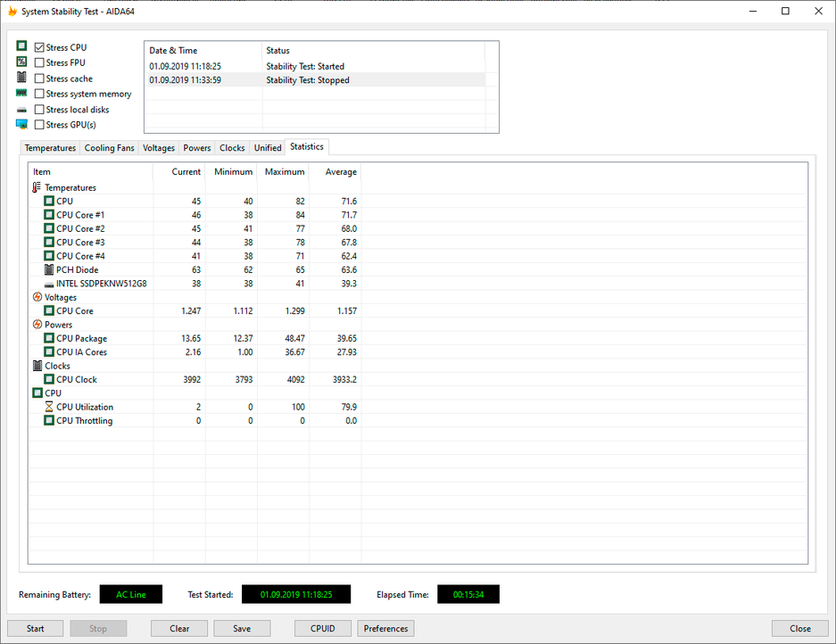Click the green icon of the CPU group header
The width and height of the screenshot is (836, 644).
point(37,392)
